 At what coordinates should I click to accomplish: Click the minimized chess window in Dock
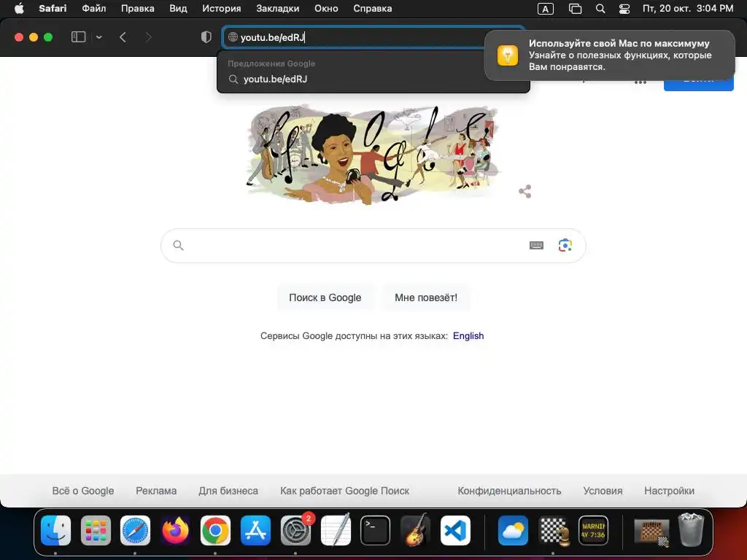[651, 532]
